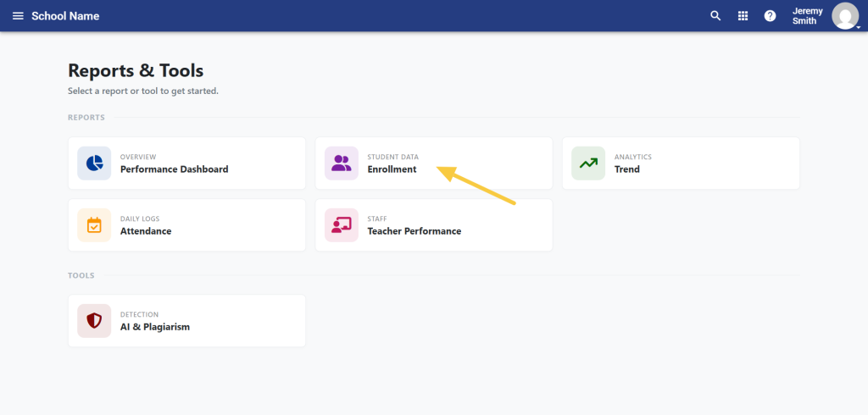
Task: Click the OVERVIEW card label
Action: pyautogui.click(x=138, y=158)
